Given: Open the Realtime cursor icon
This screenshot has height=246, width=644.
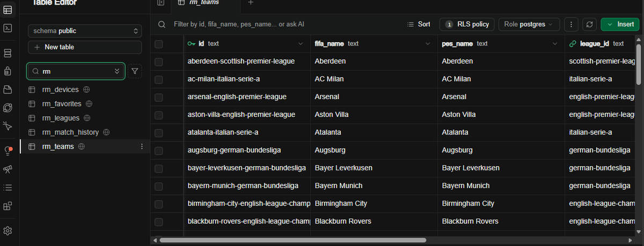Looking at the screenshot, I should (x=8, y=126).
